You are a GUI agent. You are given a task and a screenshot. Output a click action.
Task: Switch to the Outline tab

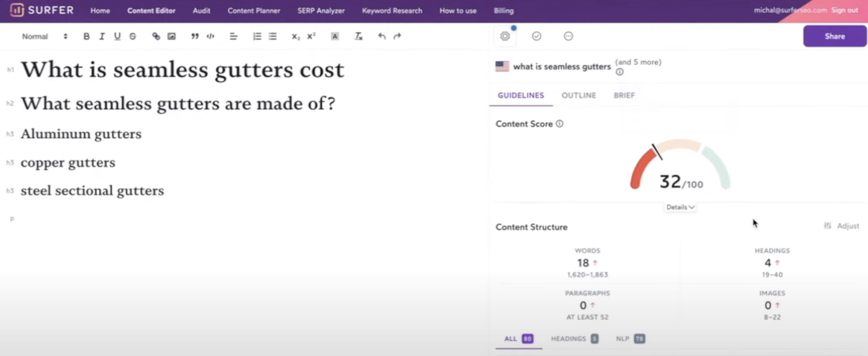pos(578,95)
